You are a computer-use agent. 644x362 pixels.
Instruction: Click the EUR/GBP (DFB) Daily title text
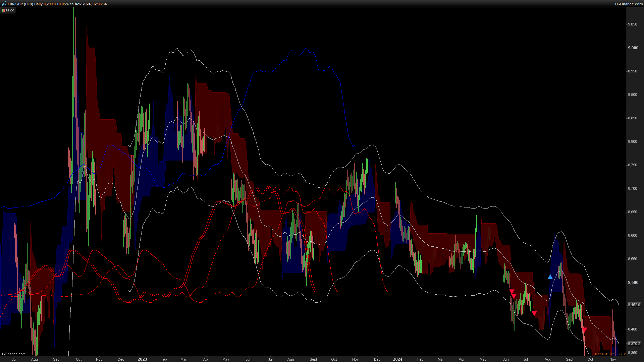click(x=25, y=4)
